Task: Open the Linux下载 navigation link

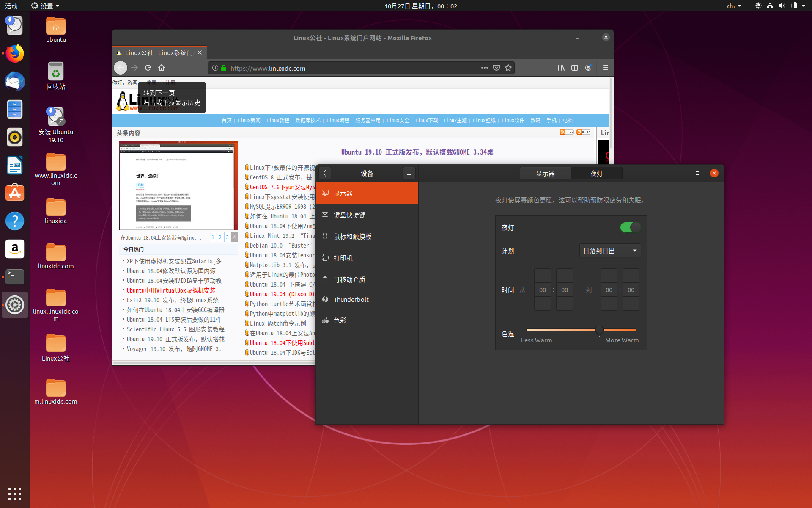Action: (427, 120)
